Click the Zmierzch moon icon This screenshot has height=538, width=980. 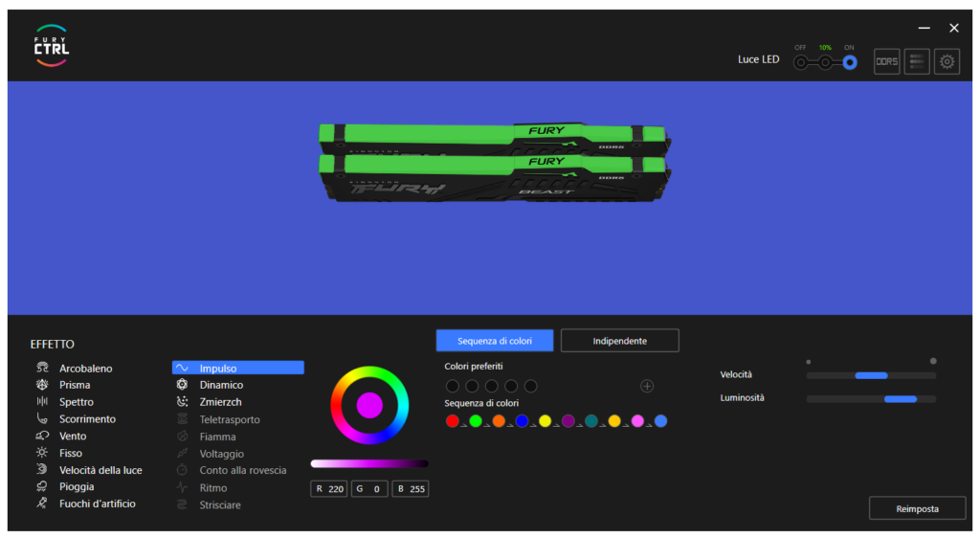pos(182,402)
